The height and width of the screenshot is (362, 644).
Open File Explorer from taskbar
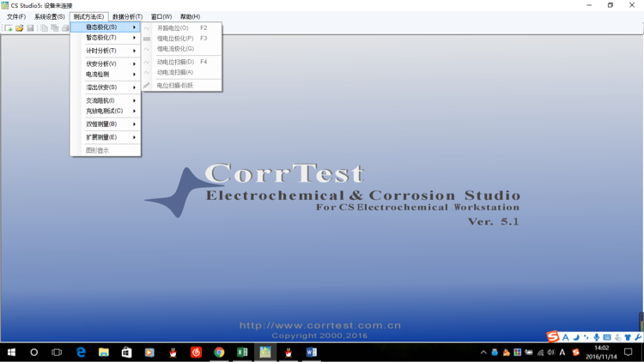coord(104,353)
